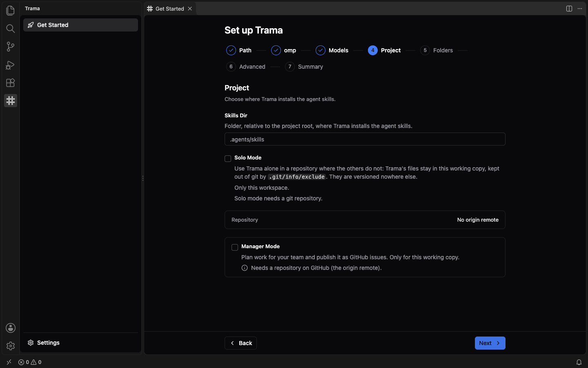The height and width of the screenshot is (368, 588).
Task: Go to the Models setup step
Action: click(332, 50)
